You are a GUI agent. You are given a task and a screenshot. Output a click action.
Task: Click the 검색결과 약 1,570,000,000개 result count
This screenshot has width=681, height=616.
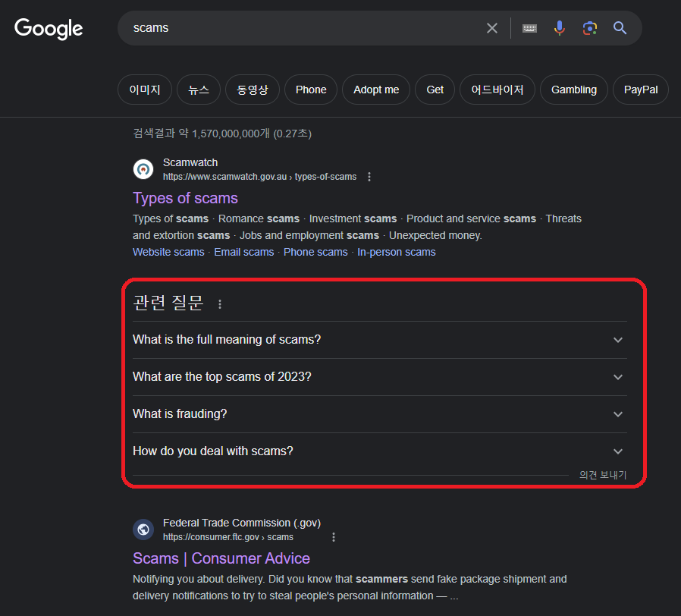(x=222, y=134)
